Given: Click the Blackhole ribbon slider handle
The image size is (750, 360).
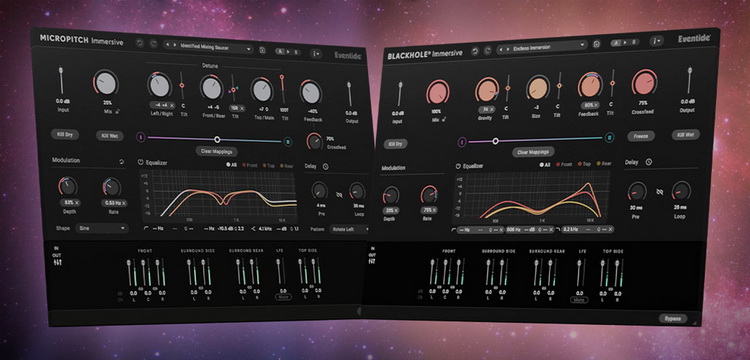Looking at the screenshot, I should [x=496, y=141].
